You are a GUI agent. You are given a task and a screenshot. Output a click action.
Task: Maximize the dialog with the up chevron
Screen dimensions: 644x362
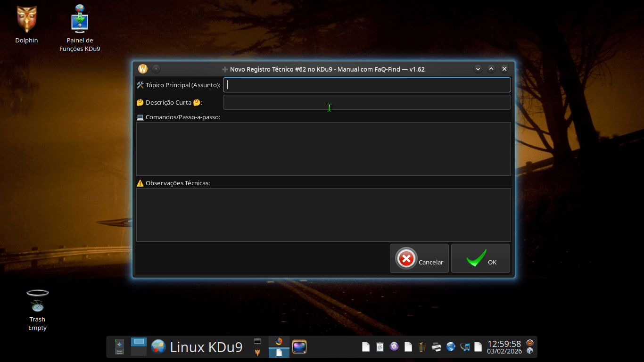[x=491, y=69]
